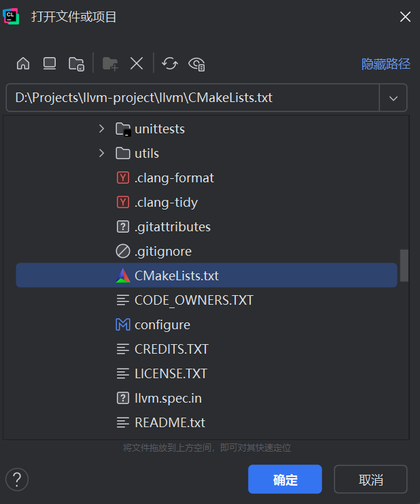Jump to the desktop directory icon

coord(50,63)
